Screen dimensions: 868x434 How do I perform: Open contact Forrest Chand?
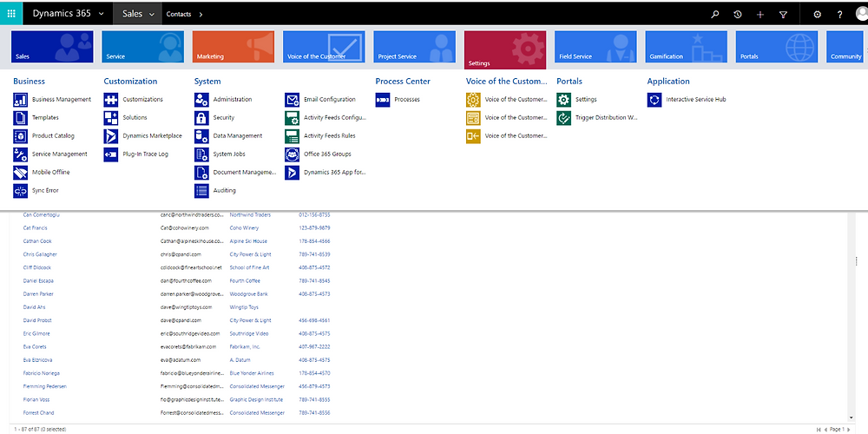tap(39, 413)
